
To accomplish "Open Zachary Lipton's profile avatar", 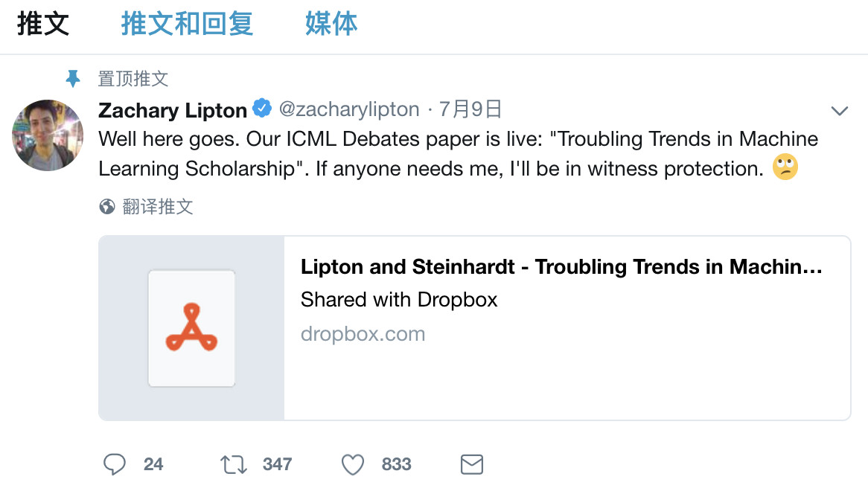I will click(x=48, y=135).
